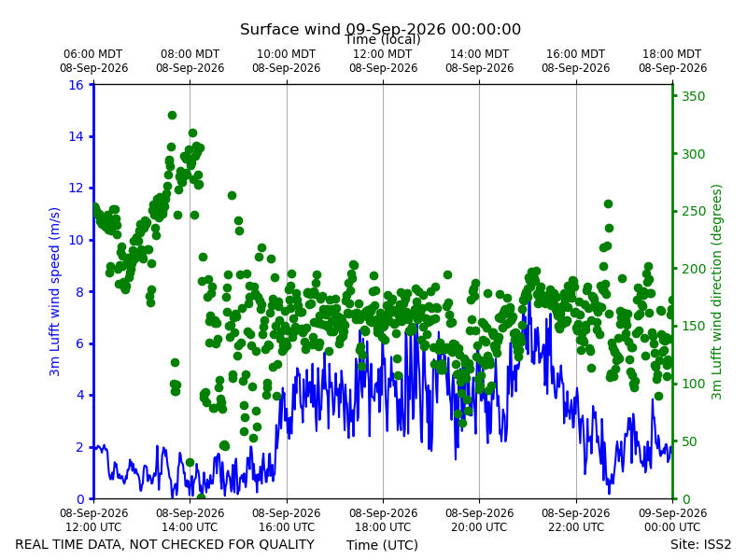
Task: Click the '16:00 UTC' bottom axis tick label
Action: tap(287, 520)
